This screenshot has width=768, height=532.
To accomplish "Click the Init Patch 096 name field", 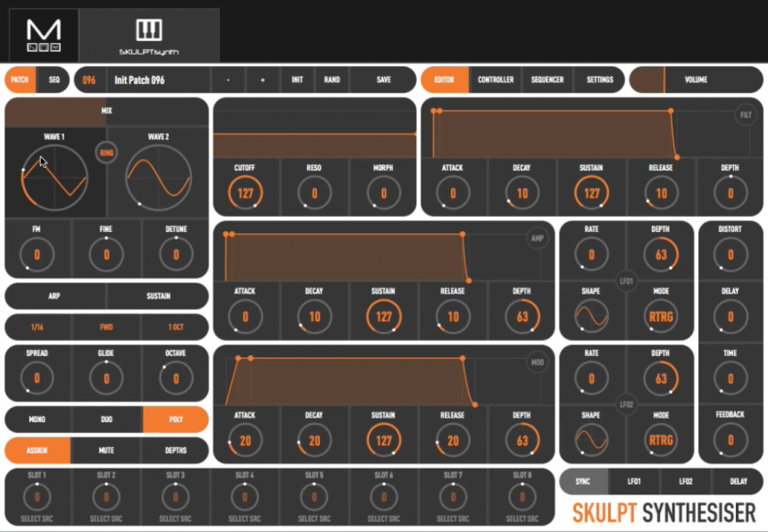I will pos(158,79).
